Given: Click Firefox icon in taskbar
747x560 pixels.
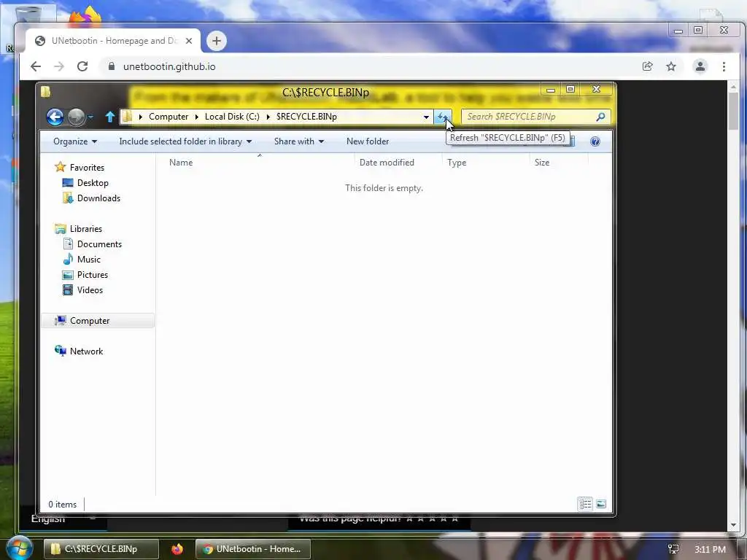Looking at the screenshot, I should (177, 549).
